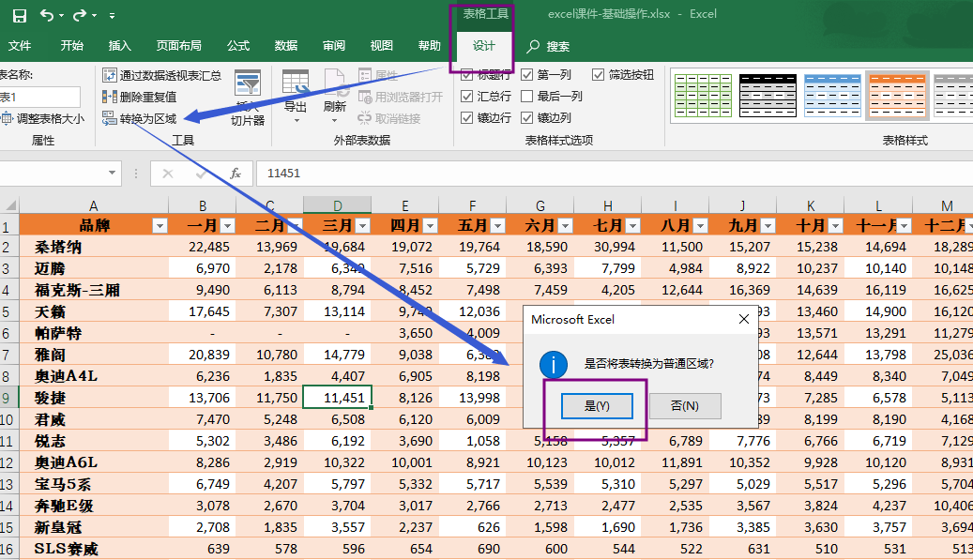
Task: Click the formula bar showing 11451
Action: pos(613,174)
